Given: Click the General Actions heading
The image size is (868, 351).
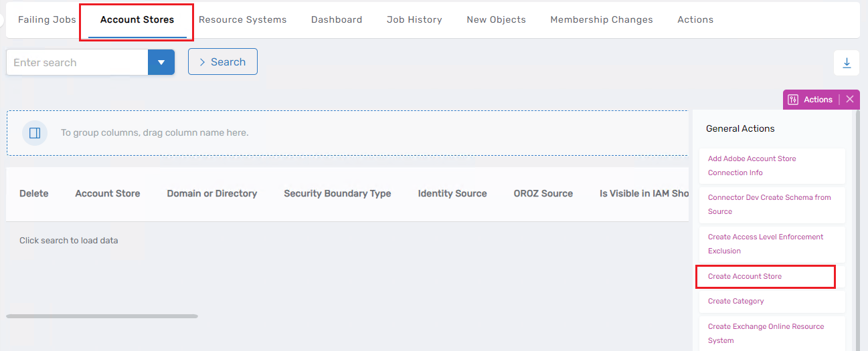Looking at the screenshot, I should tap(740, 128).
